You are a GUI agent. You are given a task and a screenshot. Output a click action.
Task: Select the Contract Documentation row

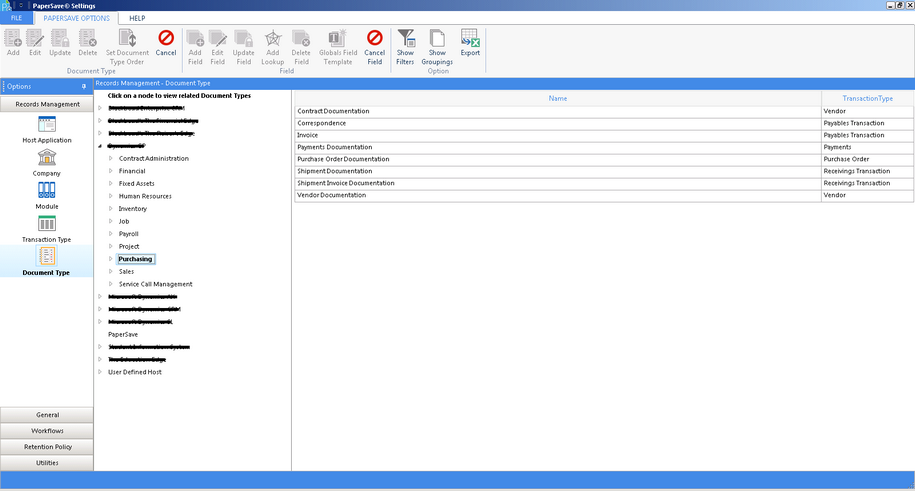coord(604,111)
